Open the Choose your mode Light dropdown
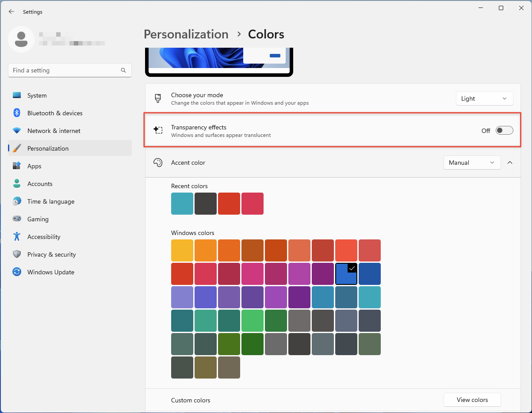Screen dimensions: 532x413 click(484, 99)
